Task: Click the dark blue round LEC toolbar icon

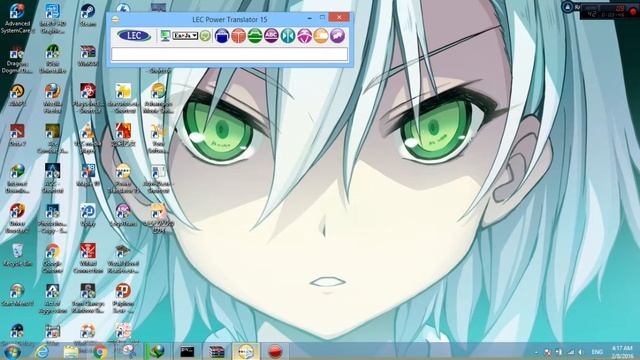Action: pos(222,36)
